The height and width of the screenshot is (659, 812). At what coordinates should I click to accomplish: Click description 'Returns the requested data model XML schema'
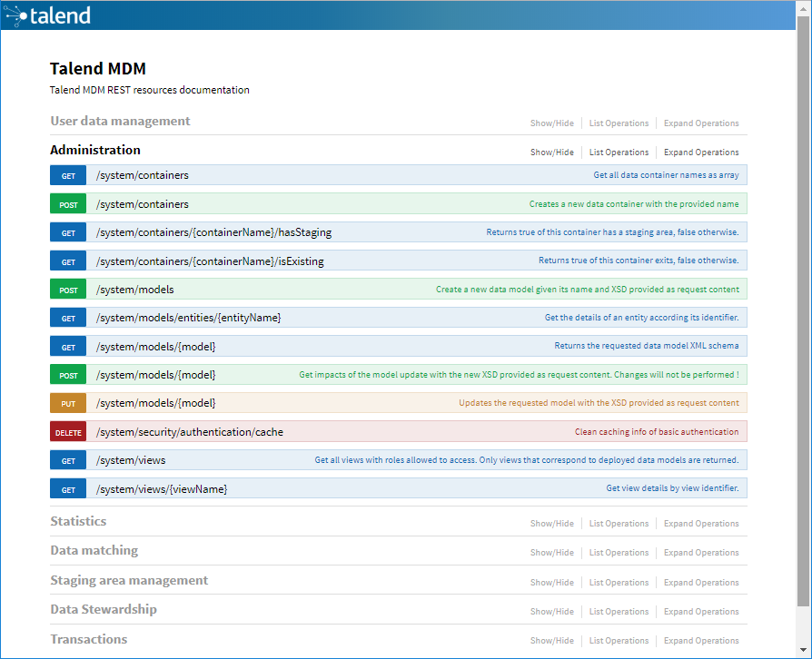point(646,346)
